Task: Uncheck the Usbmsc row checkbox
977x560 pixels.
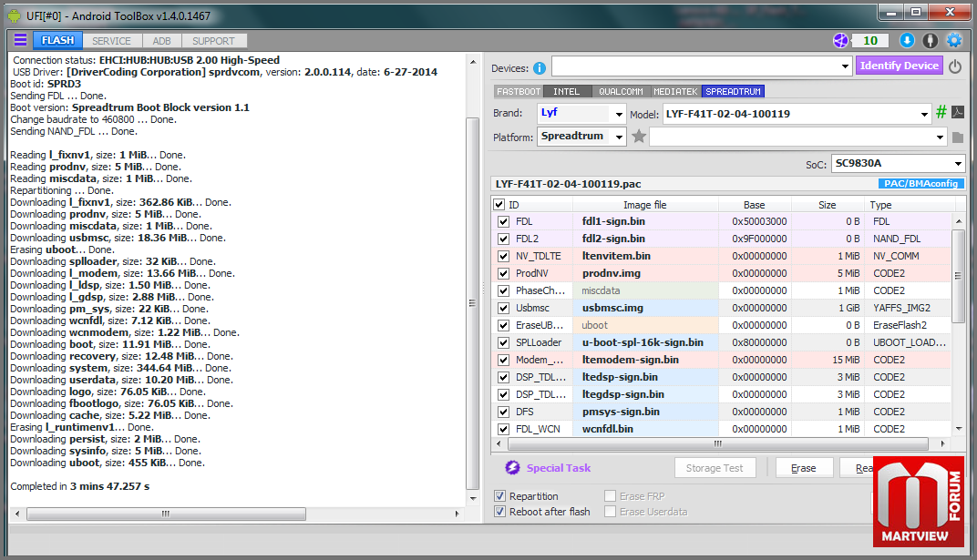Action: [503, 308]
